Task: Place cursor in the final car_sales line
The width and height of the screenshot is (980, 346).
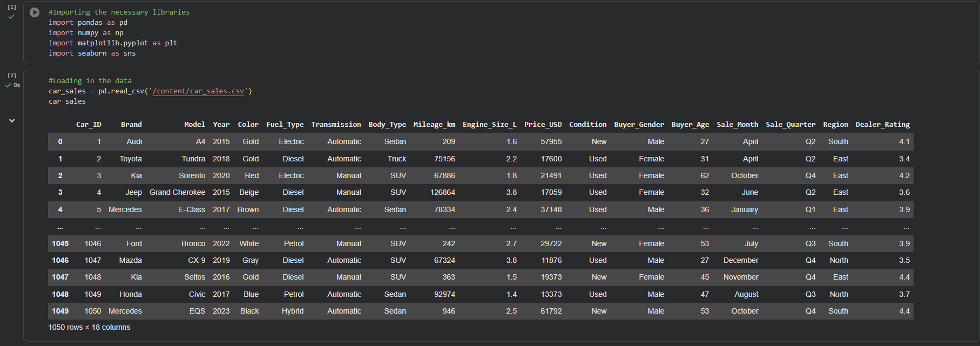Action: [x=67, y=101]
